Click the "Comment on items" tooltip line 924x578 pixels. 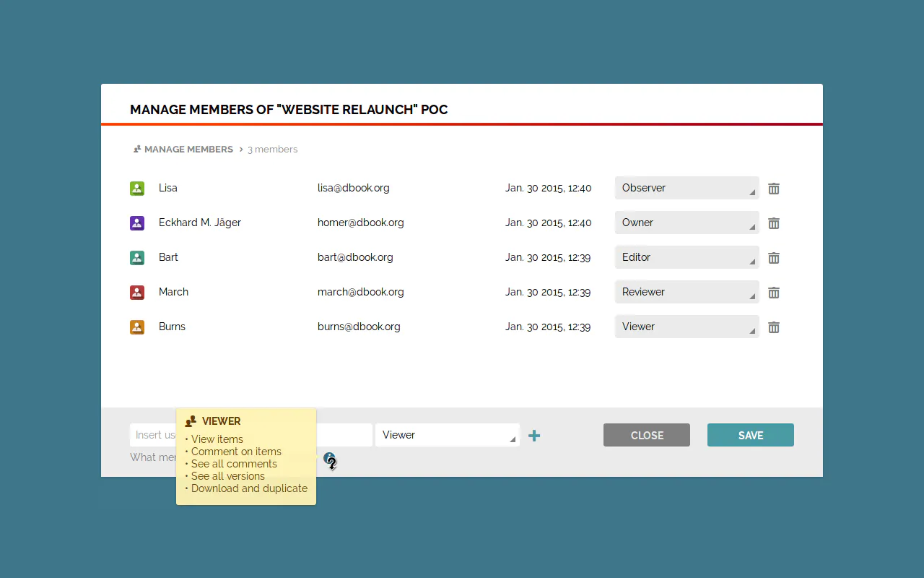pos(236,452)
